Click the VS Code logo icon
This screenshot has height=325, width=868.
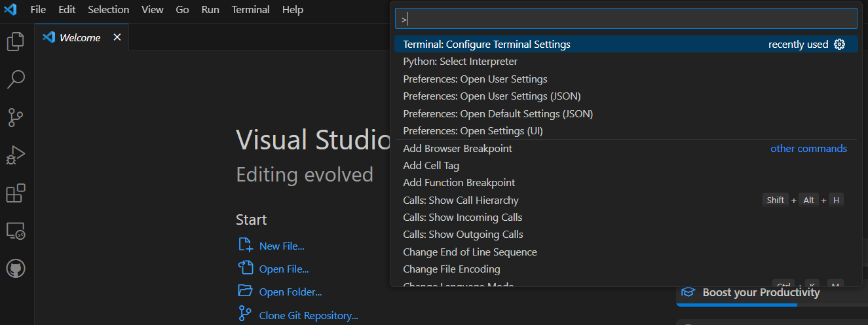[10, 10]
